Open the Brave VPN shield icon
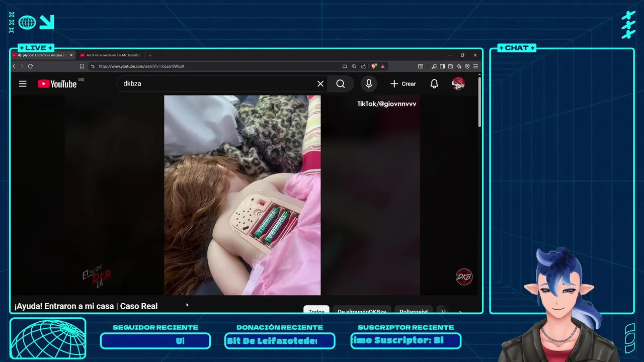 click(467, 66)
